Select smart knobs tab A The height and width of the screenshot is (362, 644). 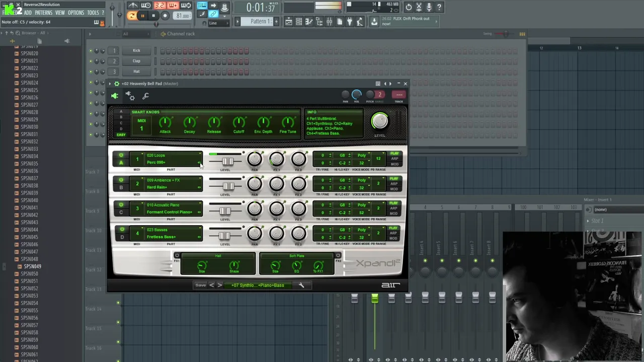[x=121, y=112]
